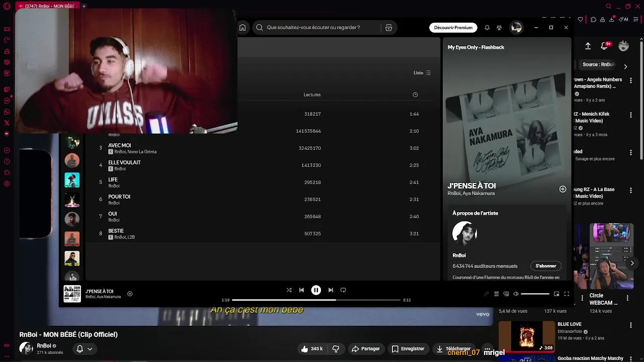Viewport: 644px width, 362px height.
Task: Open YouTube notifications bell 9+
Action: click(x=605, y=46)
